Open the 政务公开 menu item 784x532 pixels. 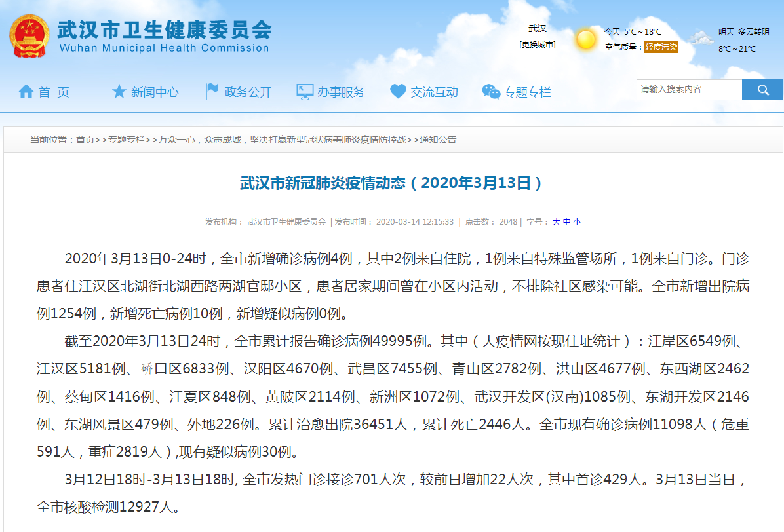[248, 92]
